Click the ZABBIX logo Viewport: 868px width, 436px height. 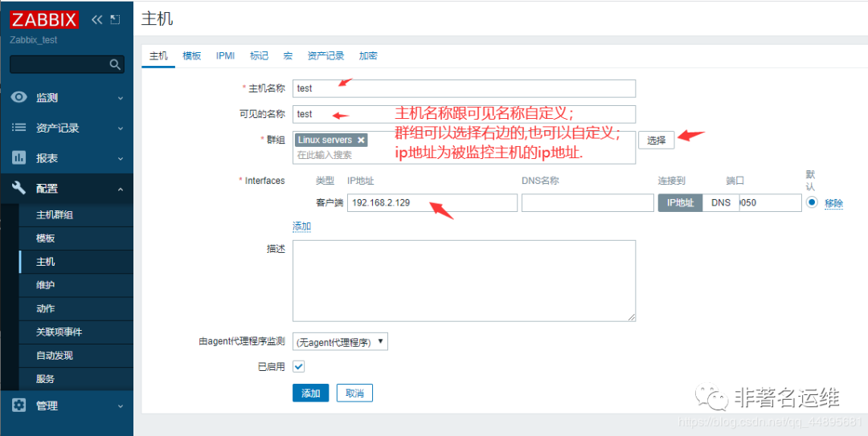coord(44,20)
